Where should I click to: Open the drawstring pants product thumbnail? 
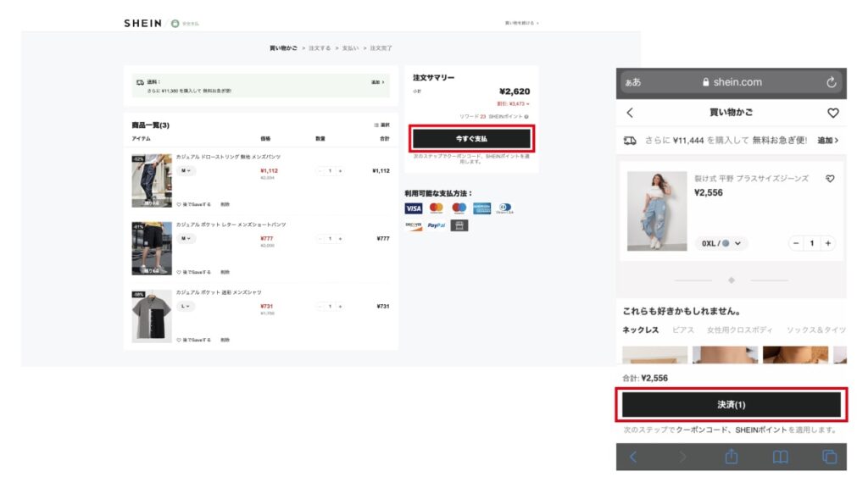(x=152, y=181)
